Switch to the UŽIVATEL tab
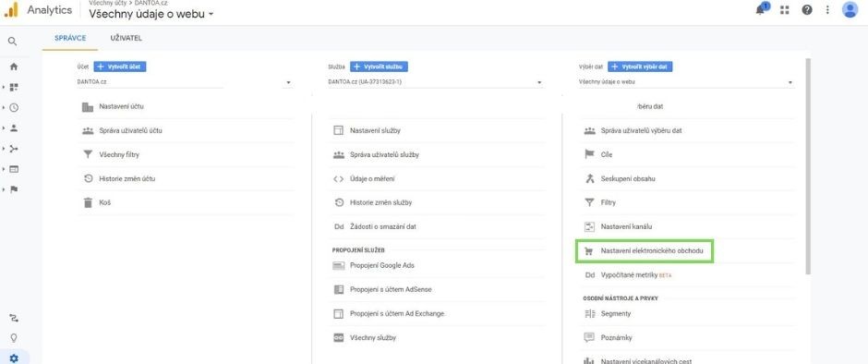 (127, 38)
